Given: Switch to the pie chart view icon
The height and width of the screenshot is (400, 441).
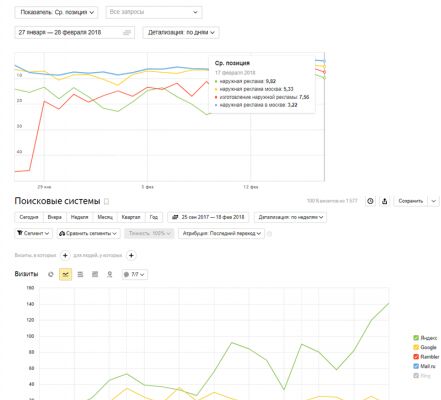Looking at the screenshot, I should [51, 274].
